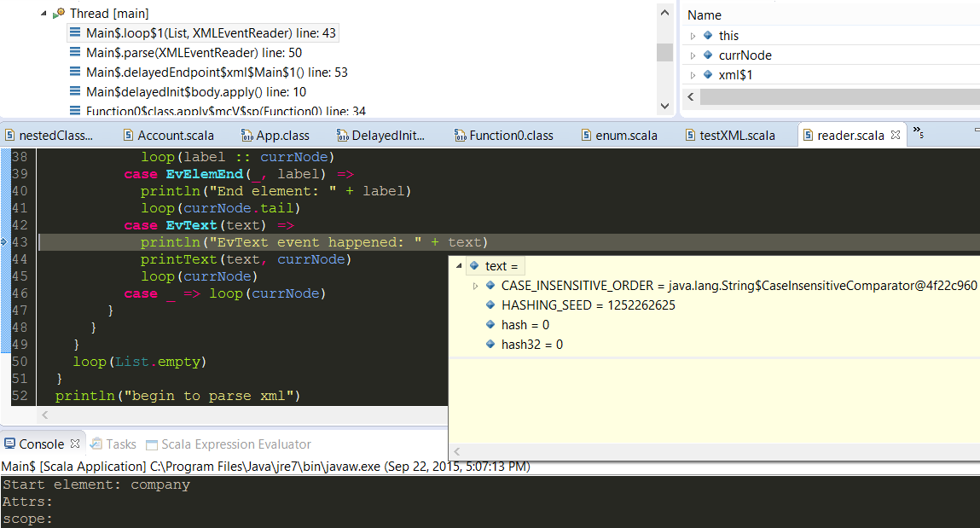The height and width of the screenshot is (528, 980).
Task: Expand CASE_INSENSITIVE_ORDER field in the popup
Action: [475, 286]
